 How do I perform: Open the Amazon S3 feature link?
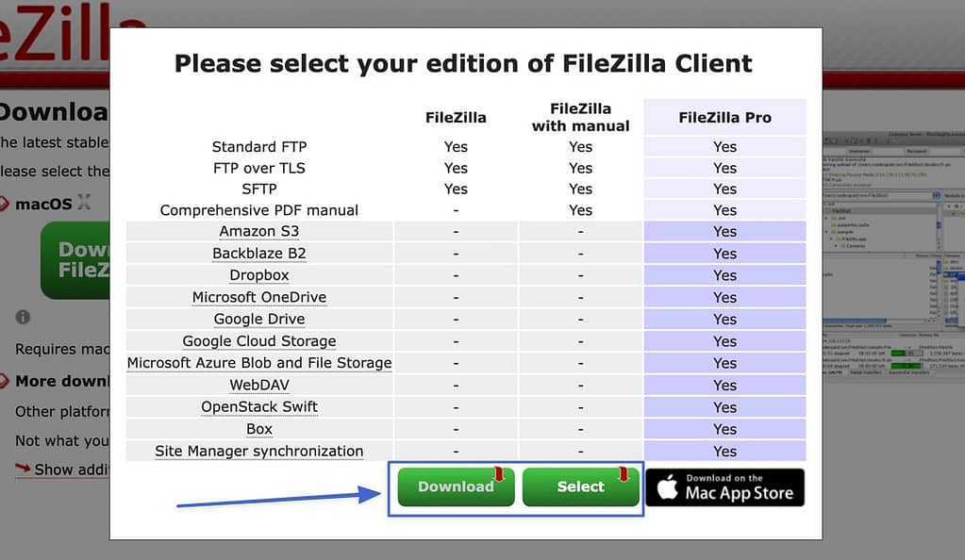(x=259, y=231)
